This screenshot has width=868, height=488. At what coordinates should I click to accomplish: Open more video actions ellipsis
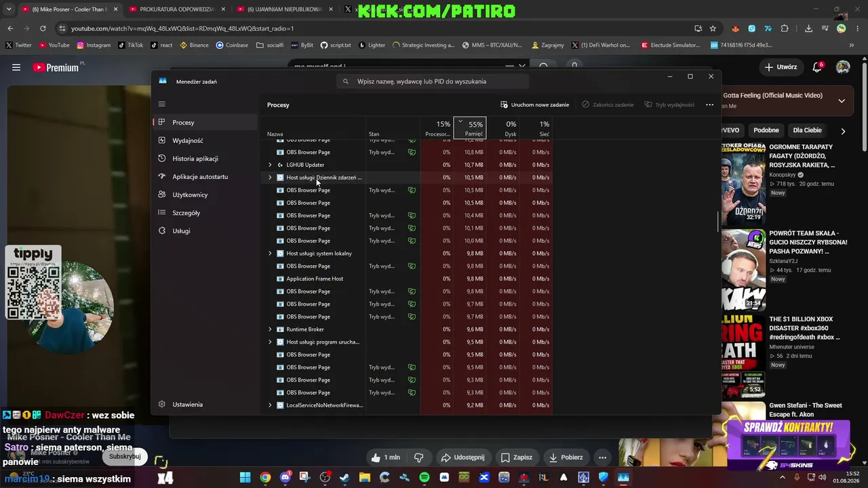[x=602, y=457]
